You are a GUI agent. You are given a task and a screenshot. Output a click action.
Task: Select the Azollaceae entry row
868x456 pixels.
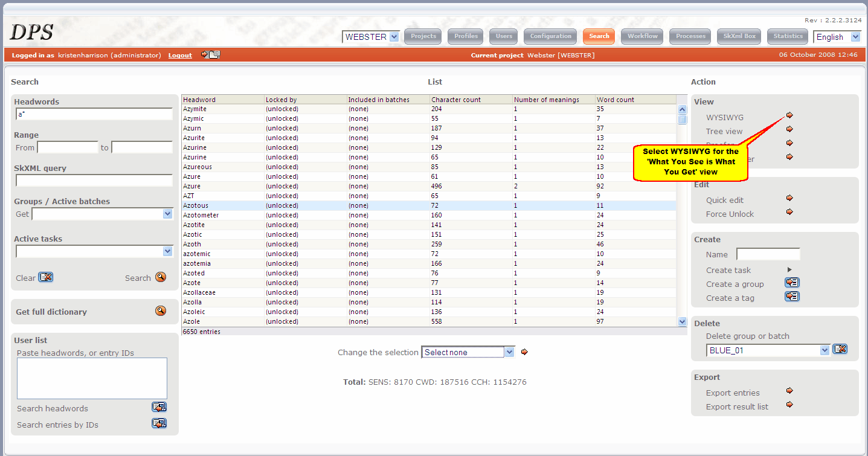click(429, 292)
